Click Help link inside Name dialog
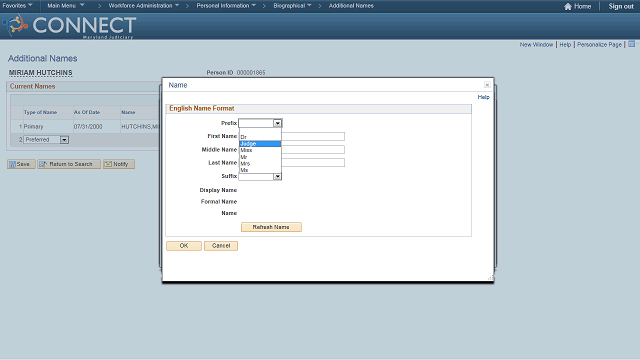The image size is (640, 360). 483,97
